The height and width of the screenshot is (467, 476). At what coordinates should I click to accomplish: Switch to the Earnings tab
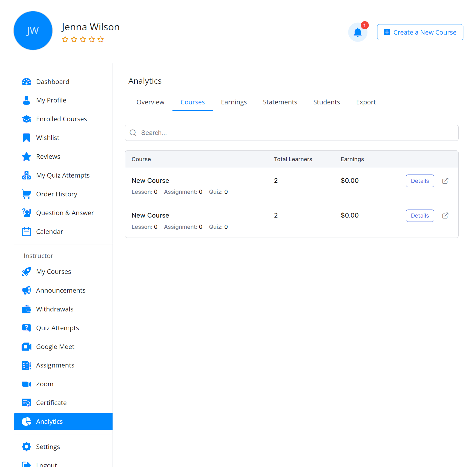(234, 102)
